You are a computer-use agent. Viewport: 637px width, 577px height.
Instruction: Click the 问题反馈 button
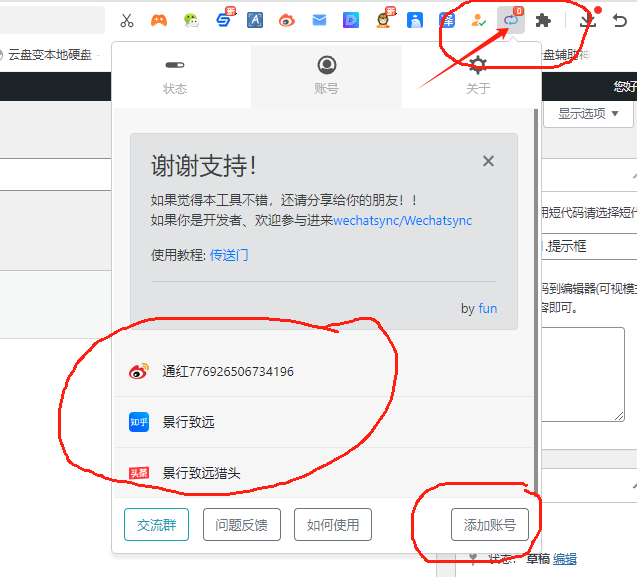tap(242, 525)
